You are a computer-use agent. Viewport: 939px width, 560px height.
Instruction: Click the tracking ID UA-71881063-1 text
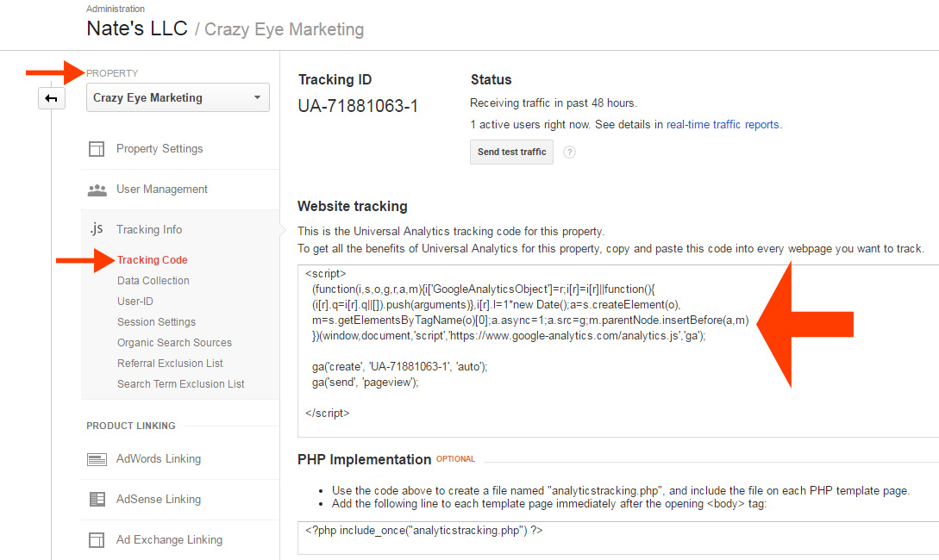(358, 106)
